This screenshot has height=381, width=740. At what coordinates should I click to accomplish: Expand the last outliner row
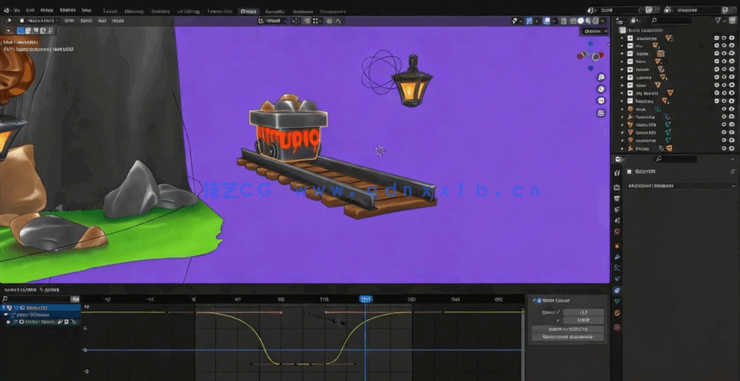(x=622, y=148)
